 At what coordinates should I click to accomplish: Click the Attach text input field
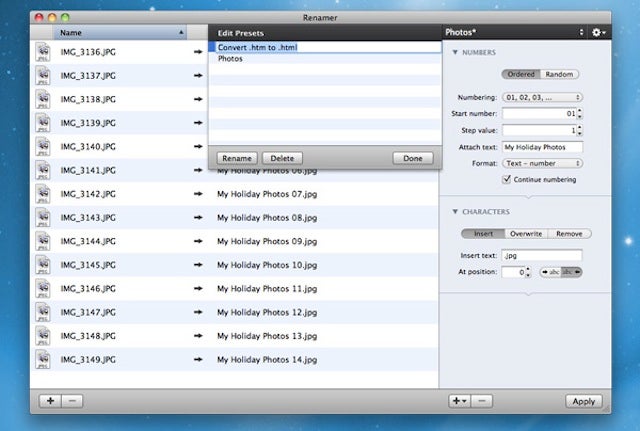542,147
